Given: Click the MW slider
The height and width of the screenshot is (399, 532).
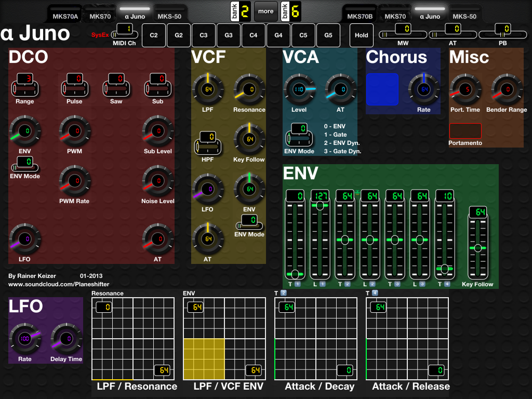Looking at the screenshot, I should [x=403, y=32].
